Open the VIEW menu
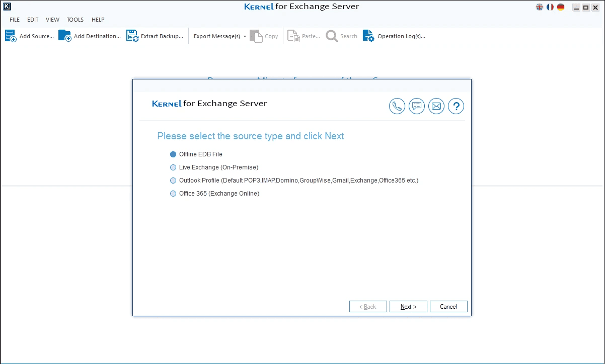 pyautogui.click(x=52, y=20)
